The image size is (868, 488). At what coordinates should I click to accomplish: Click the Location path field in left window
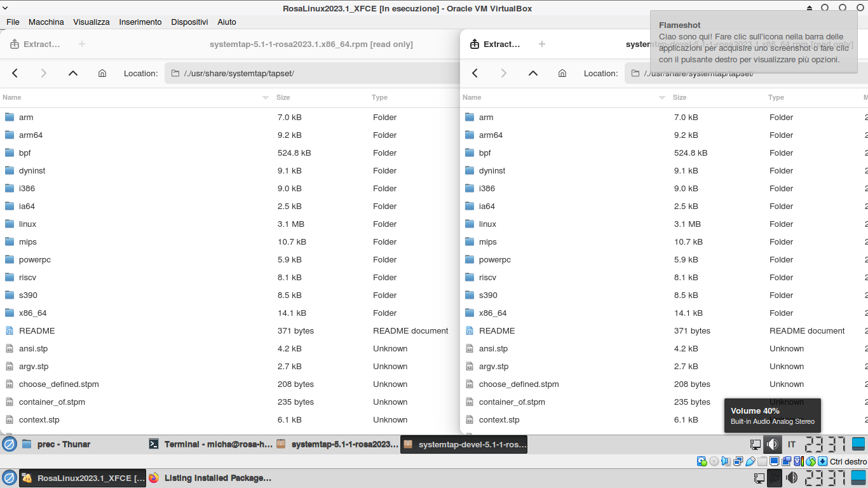(x=311, y=73)
